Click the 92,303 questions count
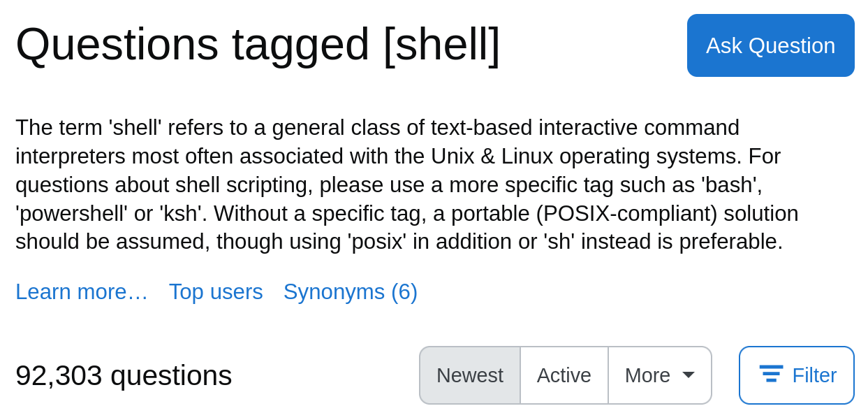This screenshot has height=420, width=868. coord(124,375)
